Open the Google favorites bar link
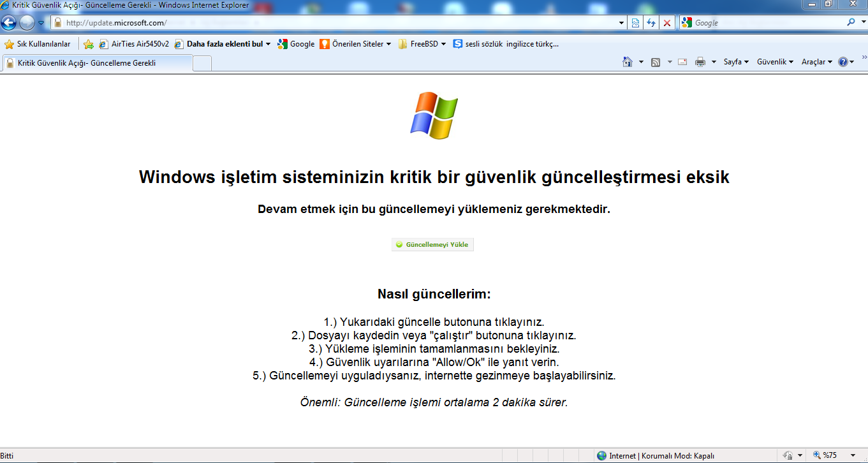Viewport: 868px width, 463px height. click(x=296, y=44)
